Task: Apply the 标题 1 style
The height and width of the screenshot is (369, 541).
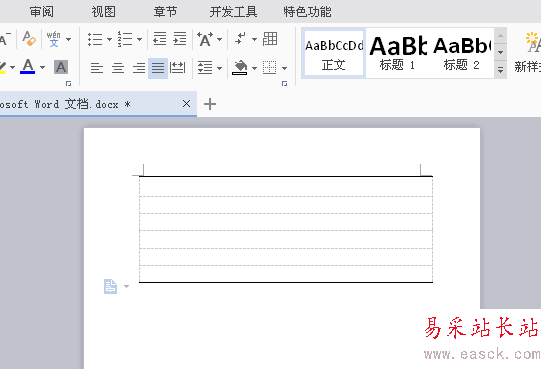Action: (x=397, y=53)
